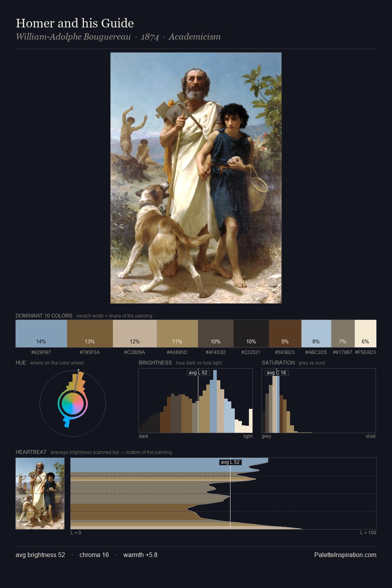Click the #4F453D dark taupe swatch
The image size is (392, 588).
point(216,334)
